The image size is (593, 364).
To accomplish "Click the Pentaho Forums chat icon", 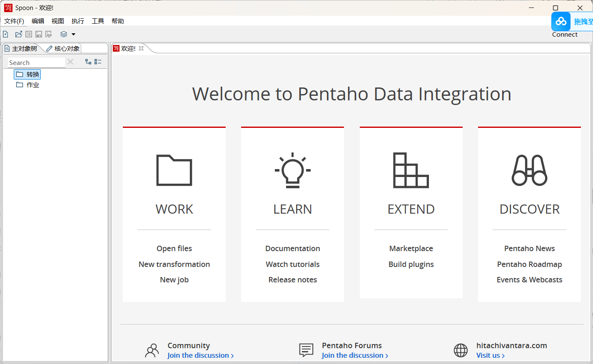I will click(306, 350).
